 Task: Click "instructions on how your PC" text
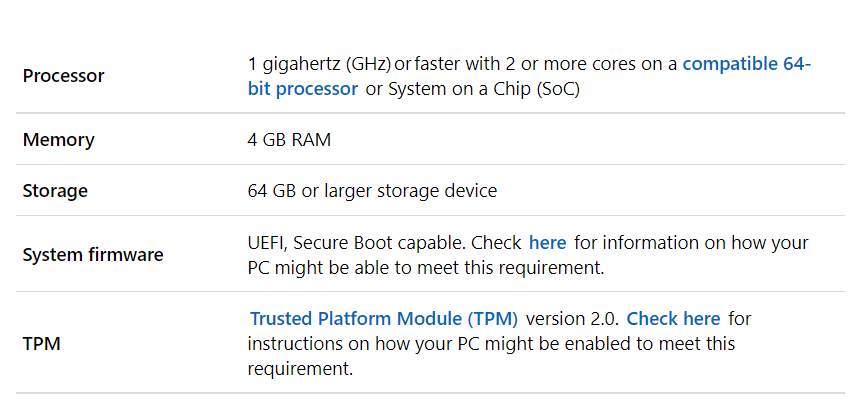[x=361, y=344]
